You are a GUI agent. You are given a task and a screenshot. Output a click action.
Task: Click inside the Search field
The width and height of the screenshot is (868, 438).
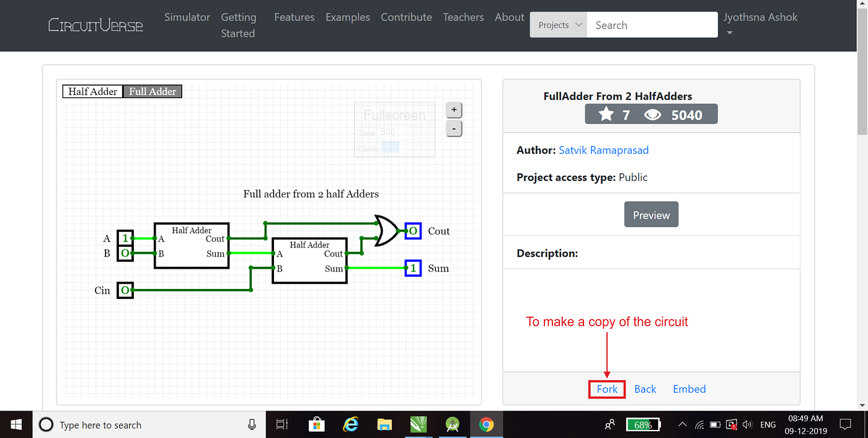[x=651, y=24]
